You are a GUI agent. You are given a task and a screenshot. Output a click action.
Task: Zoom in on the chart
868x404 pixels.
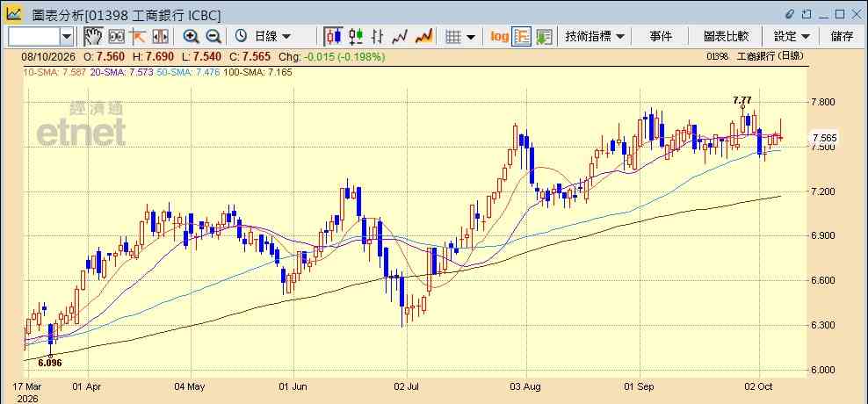pos(191,37)
